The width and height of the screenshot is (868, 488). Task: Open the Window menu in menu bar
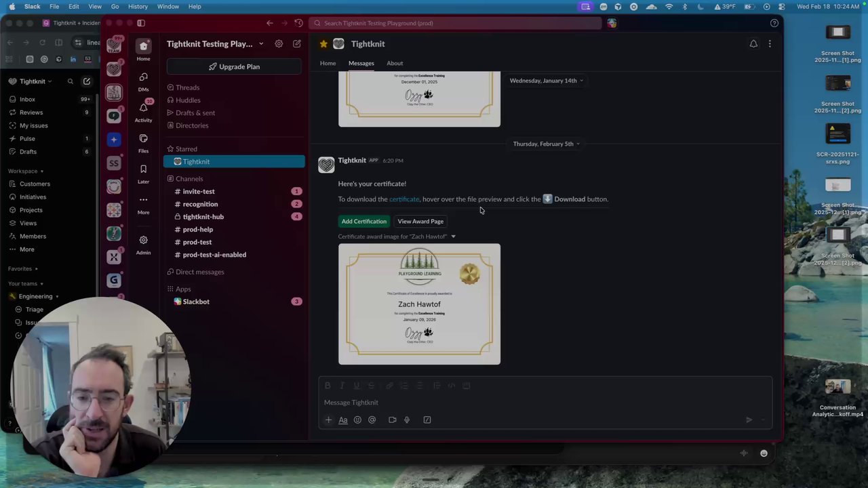click(168, 6)
